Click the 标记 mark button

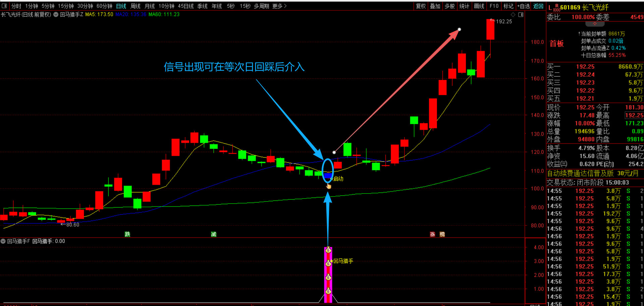pos(508,6)
